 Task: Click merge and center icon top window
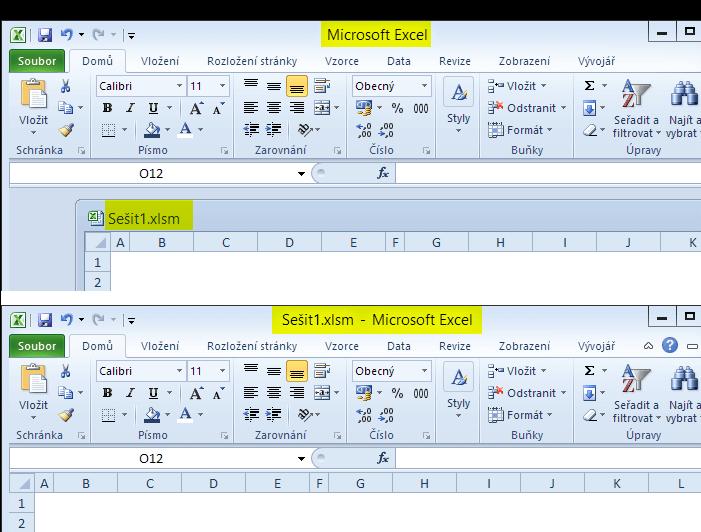pyautogui.click(x=322, y=108)
